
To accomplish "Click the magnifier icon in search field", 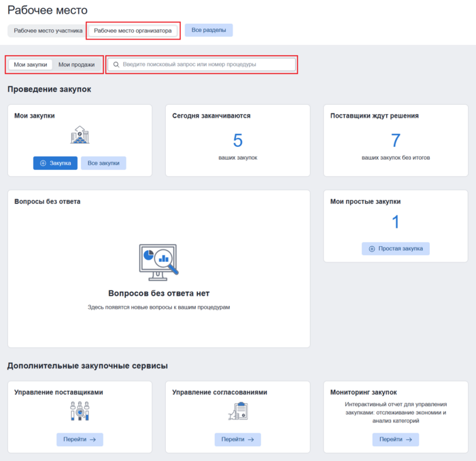I will coord(116,65).
